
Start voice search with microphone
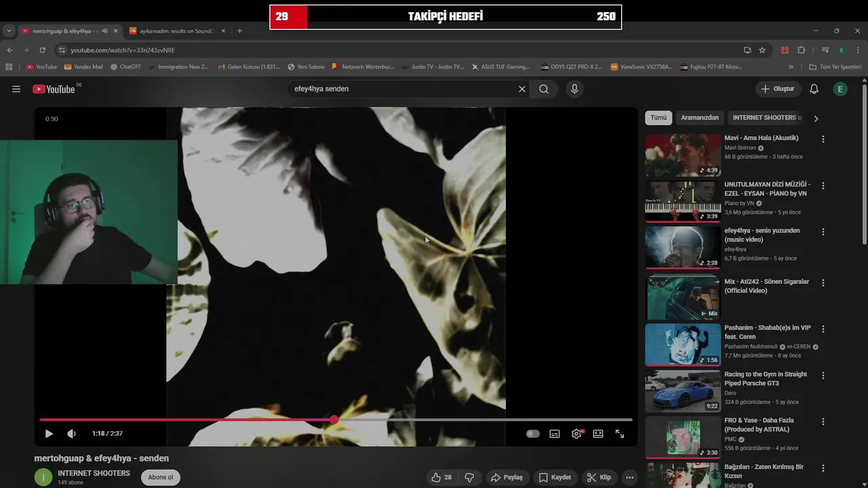pyautogui.click(x=574, y=89)
